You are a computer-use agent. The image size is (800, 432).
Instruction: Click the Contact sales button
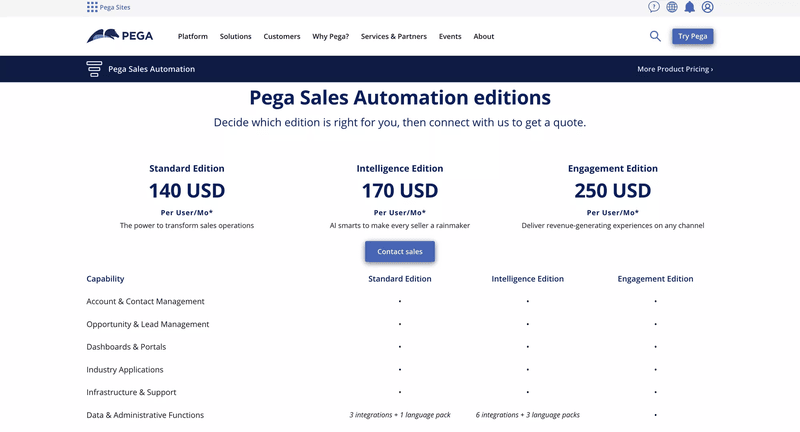point(400,251)
